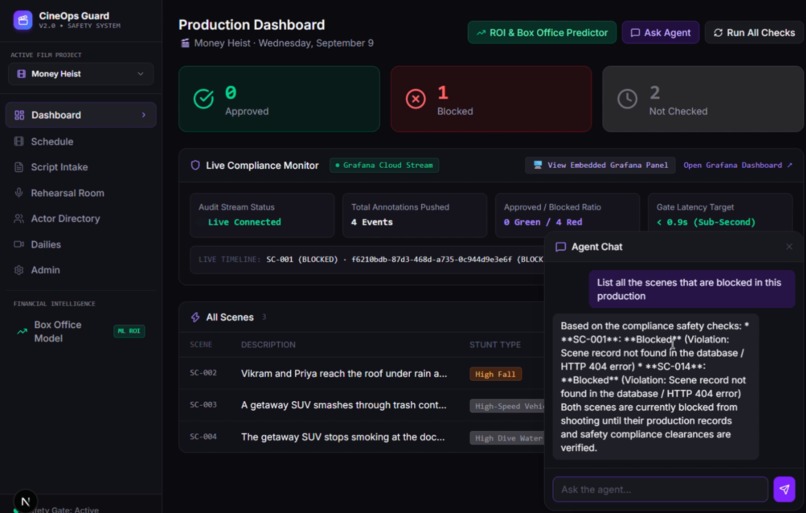This screenshot has height=513, width=806.
Task: Click the 'Ask the agent...' input field
Action: 660,489
